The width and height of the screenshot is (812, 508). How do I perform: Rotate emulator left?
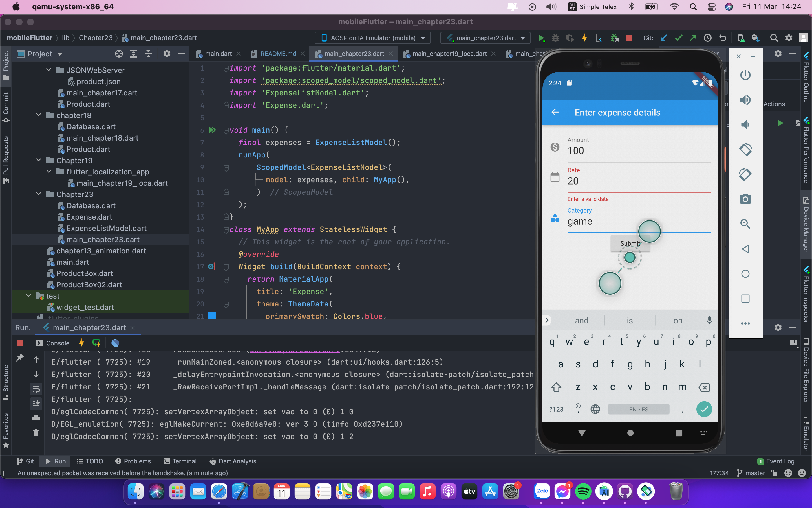745,150
